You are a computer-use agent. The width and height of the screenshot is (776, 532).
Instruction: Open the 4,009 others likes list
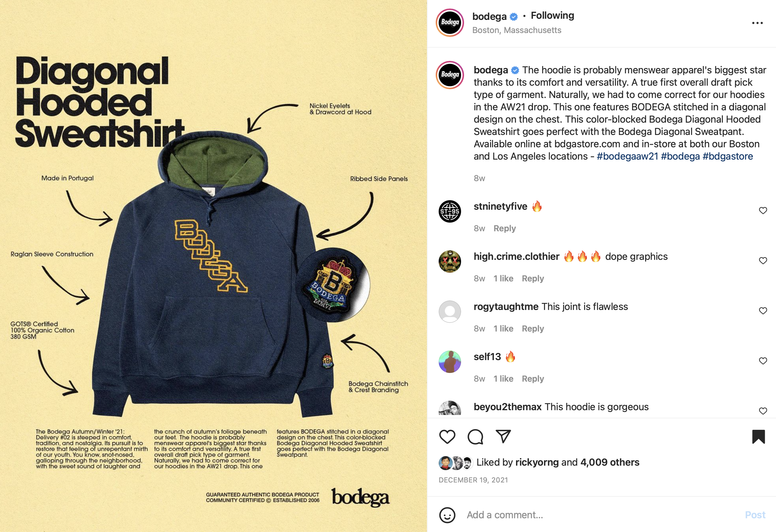[610, 462]
